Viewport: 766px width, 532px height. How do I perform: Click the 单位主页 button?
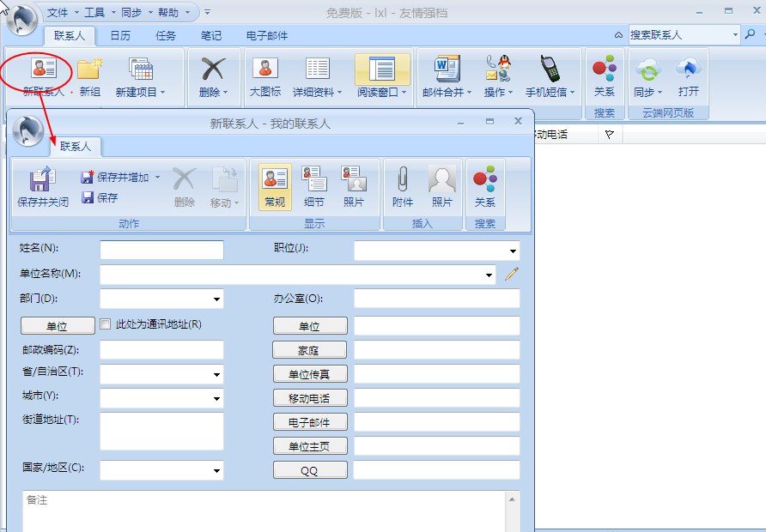point(310,445)
